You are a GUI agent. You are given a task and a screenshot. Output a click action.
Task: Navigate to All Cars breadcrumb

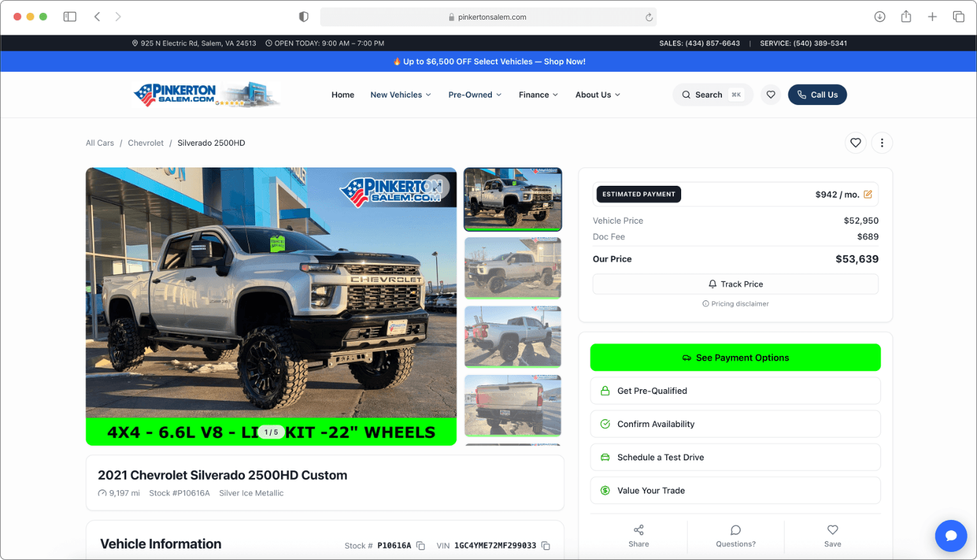tap(100, 143)
